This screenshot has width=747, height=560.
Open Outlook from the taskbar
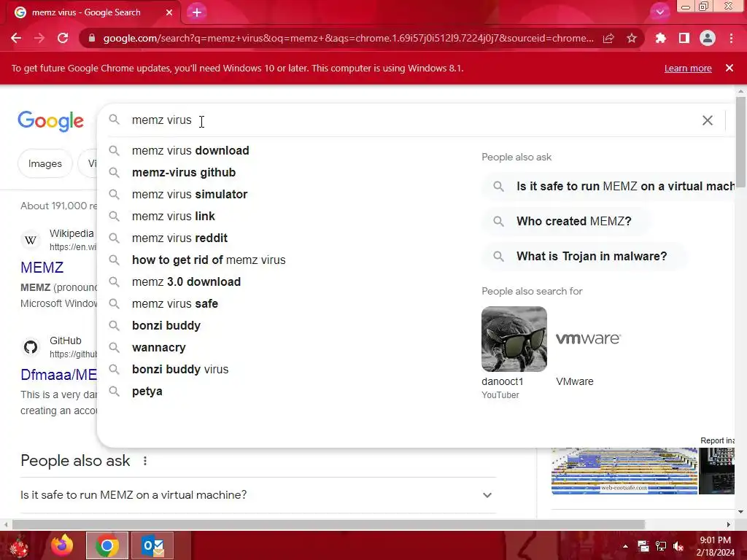[x=152, y=545]
